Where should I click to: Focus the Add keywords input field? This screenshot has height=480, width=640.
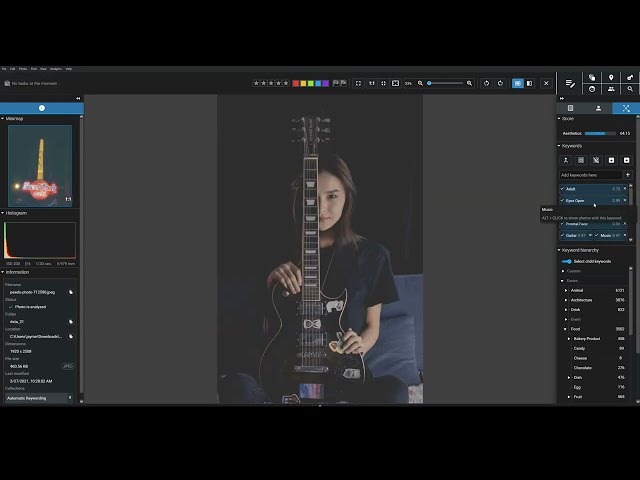(x=591, y=175)
